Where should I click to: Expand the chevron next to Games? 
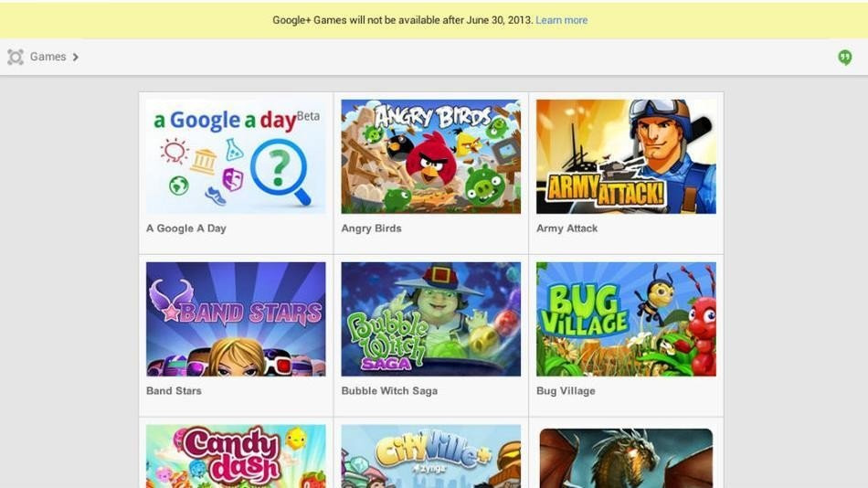click(76, 57)
